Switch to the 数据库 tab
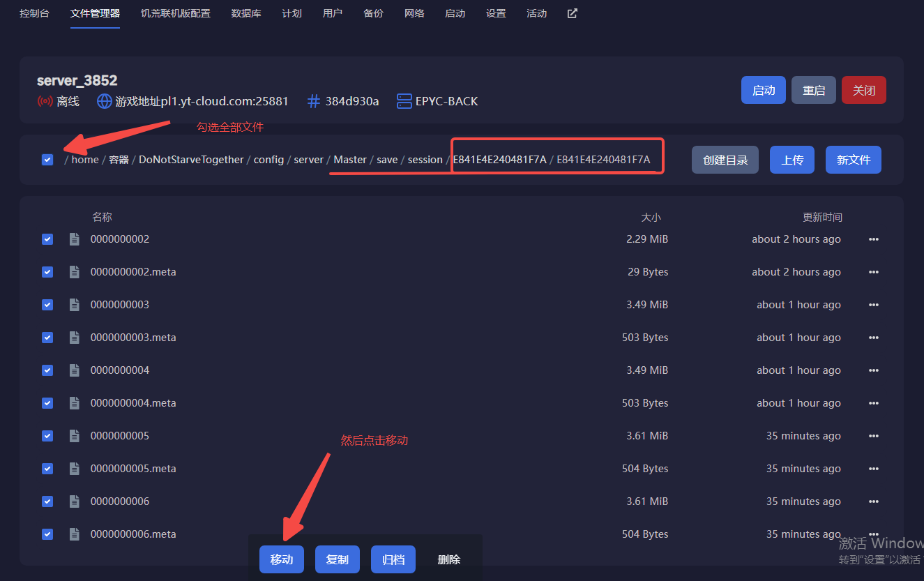 point(246,13)
